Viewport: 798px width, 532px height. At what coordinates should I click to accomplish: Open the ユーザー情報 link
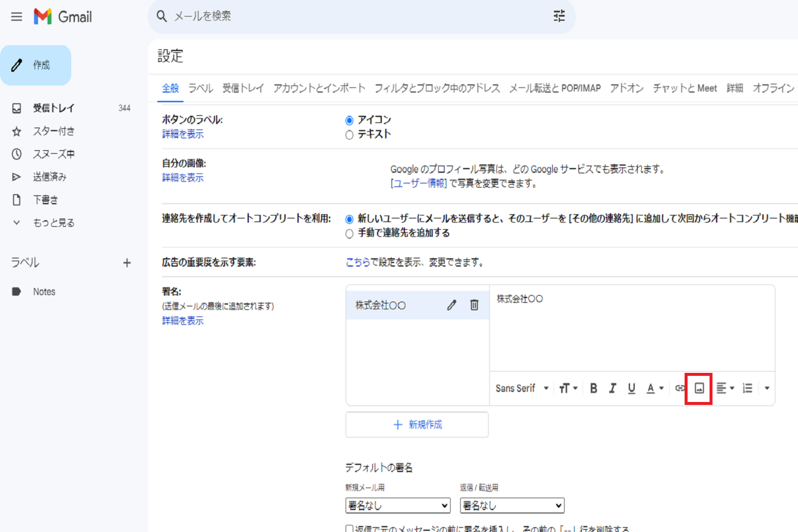[419, 183]
